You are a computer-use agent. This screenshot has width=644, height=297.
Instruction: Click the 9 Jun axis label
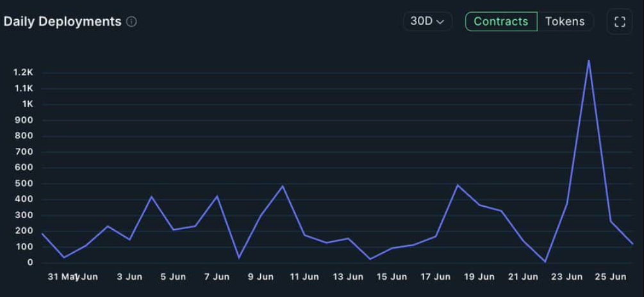[x=260, y=277]
